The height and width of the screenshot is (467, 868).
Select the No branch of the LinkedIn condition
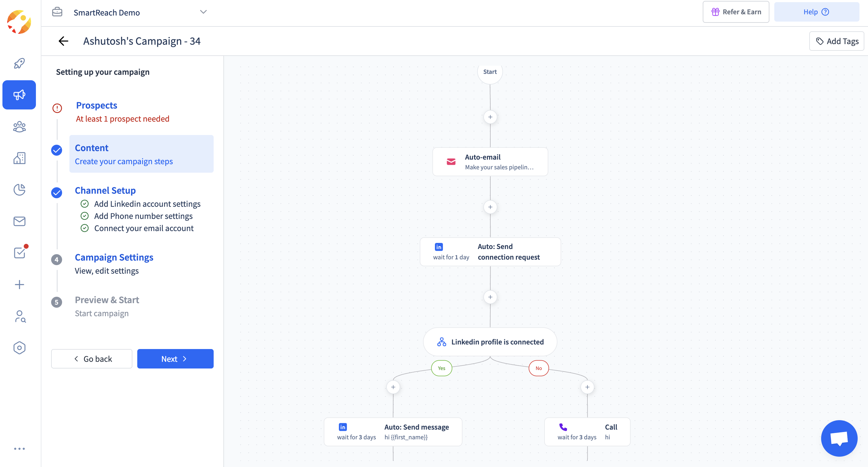pyautogui.click(x=538, y=368)
